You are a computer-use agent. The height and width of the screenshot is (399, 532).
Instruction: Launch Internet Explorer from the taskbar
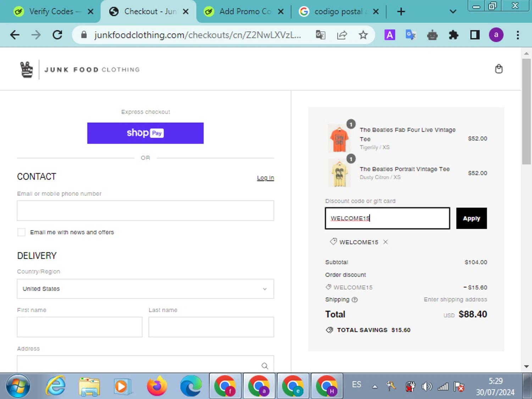56,386
